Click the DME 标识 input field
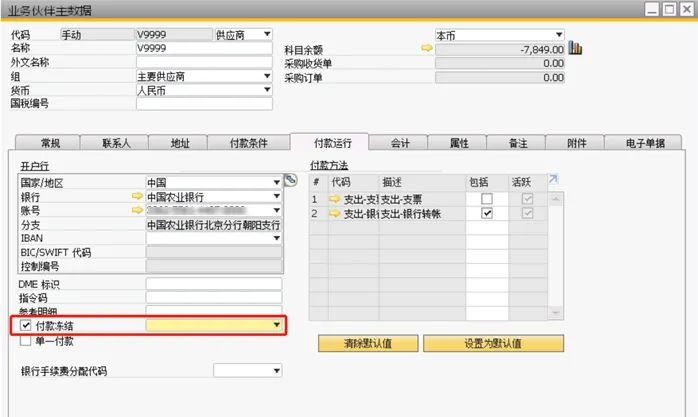This screenshot has width=698, height=417. (214, 284)
